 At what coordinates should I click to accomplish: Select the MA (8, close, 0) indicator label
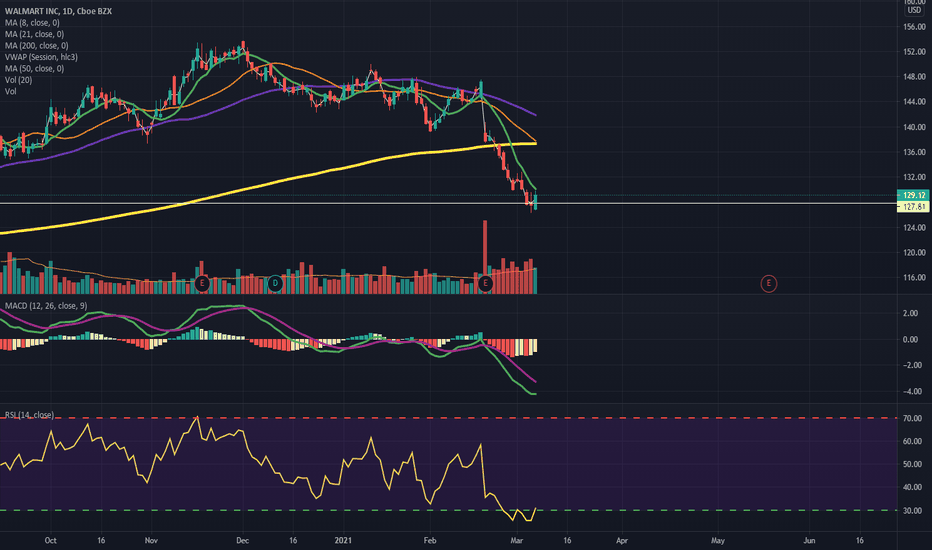pos(32,23)
